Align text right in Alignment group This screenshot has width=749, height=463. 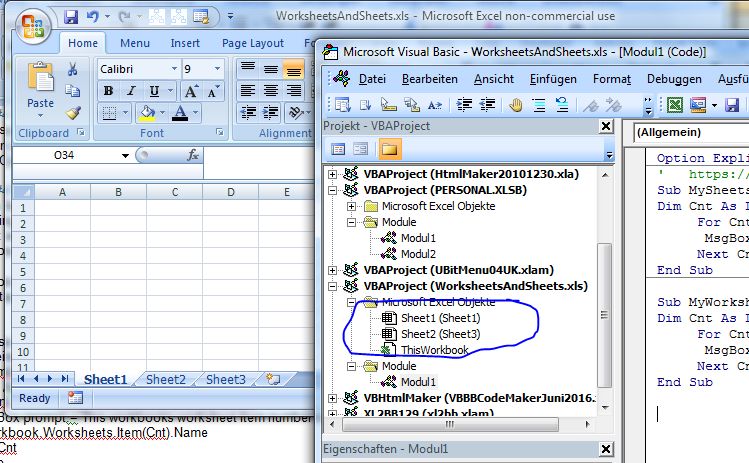[x=293, y=91]
